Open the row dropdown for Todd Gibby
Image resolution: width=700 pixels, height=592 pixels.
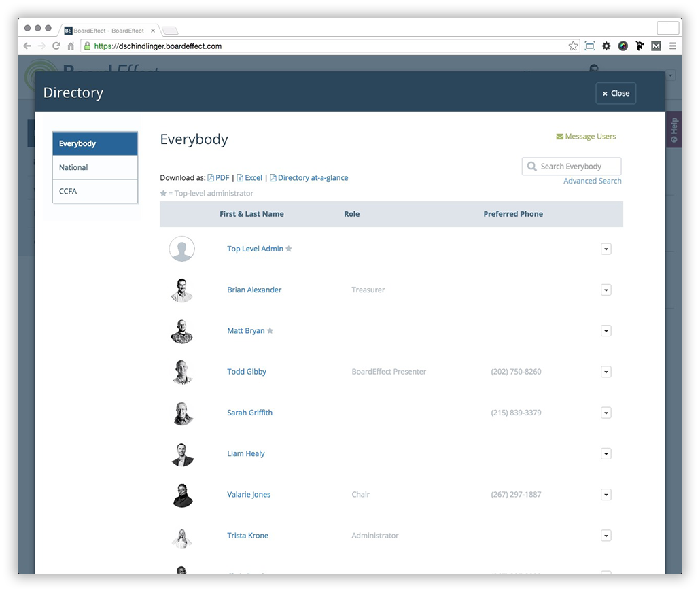coord(606,372)
